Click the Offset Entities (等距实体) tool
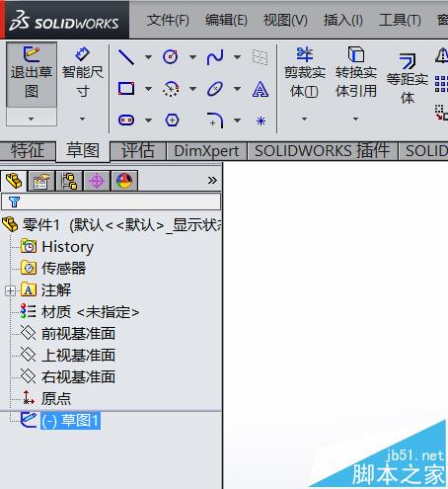448x489 pixels. pyautogui.click(x=408, y=78)
